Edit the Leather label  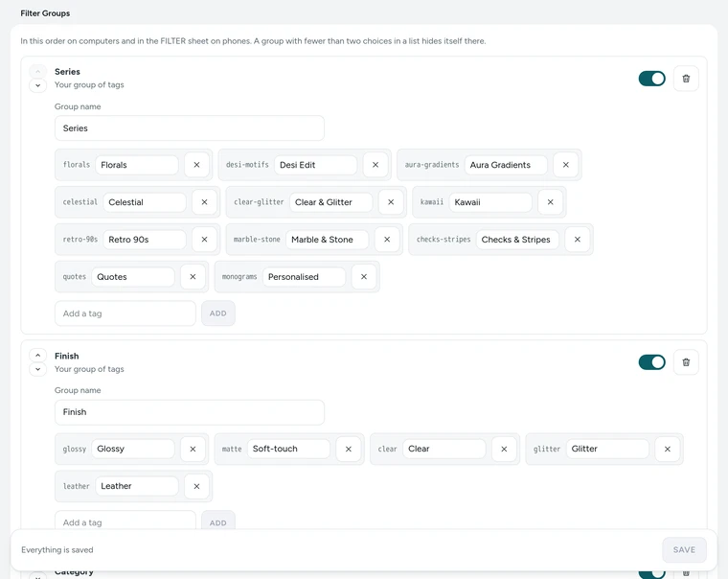tap(137, 486)
